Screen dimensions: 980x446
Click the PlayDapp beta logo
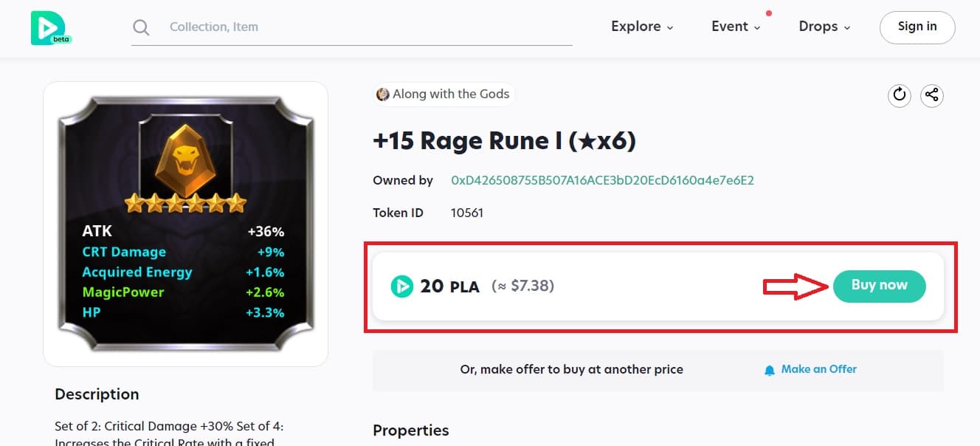pyautogui.click(x=50, y=28)
